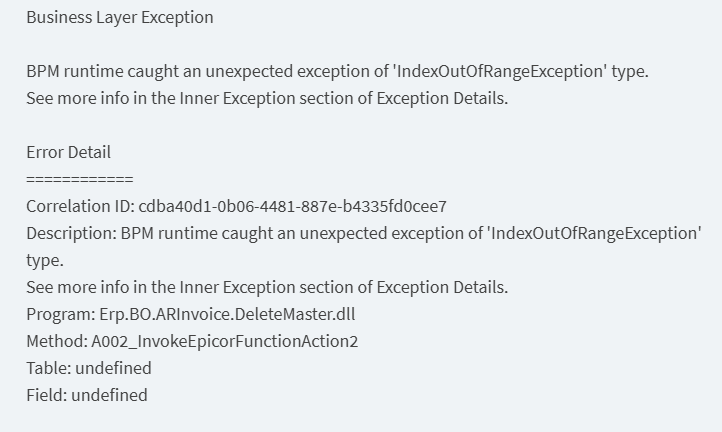Viewport: 722px width, 432px height.
Task: Select the correlation ID value starting cdba40d1
Action: pos(292,206)
